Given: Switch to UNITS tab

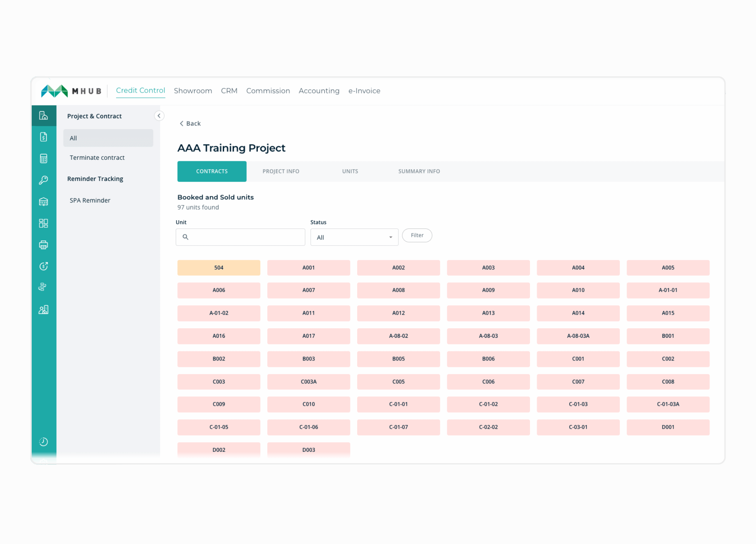Looking at the screenshot, I should pyautogui.click(x=350, y=171).
